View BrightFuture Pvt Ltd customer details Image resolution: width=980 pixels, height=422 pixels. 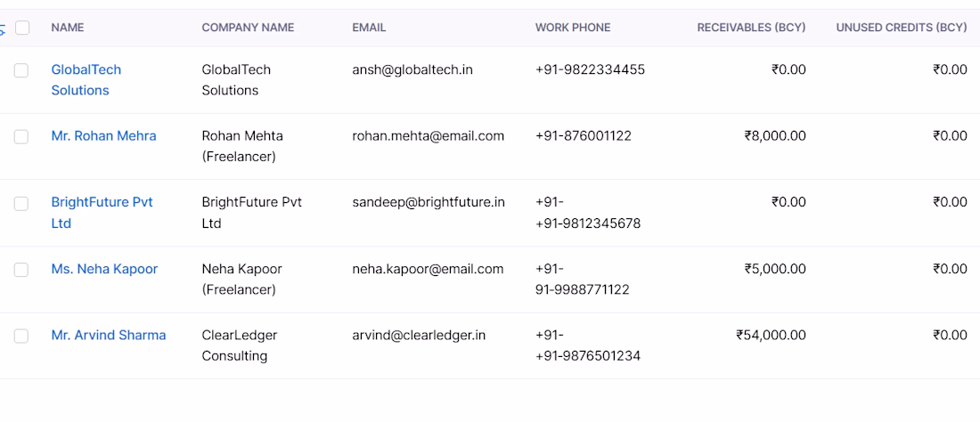pyautogui.click(x=102, y=213)
